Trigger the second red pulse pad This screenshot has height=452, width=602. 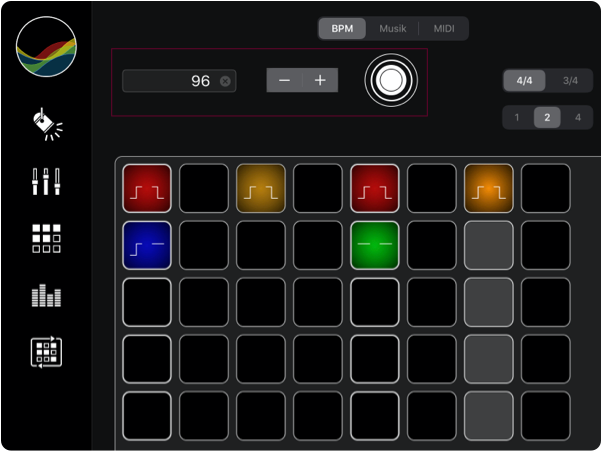[x=375, y=188]
